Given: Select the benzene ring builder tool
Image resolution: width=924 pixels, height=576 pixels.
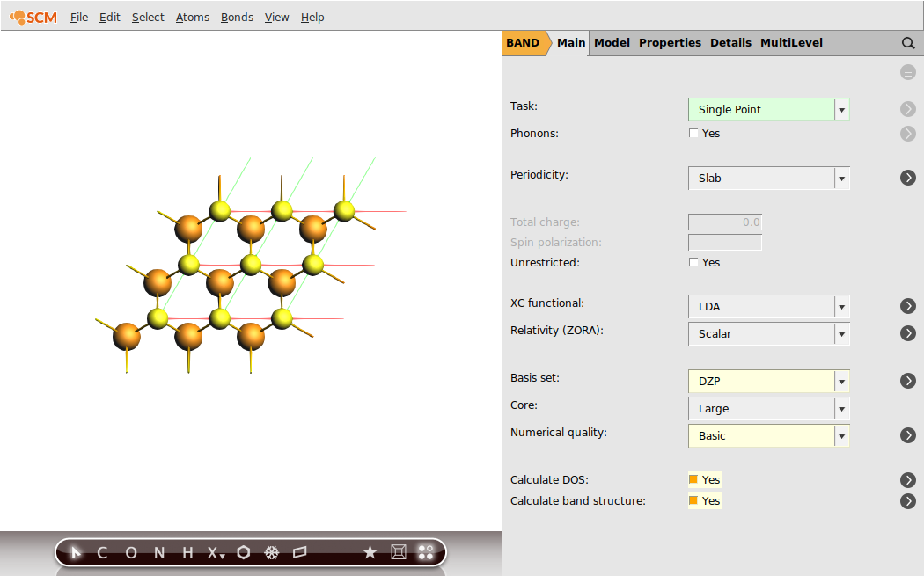Looking at the screenshot, I should click(x=243, y=552).
